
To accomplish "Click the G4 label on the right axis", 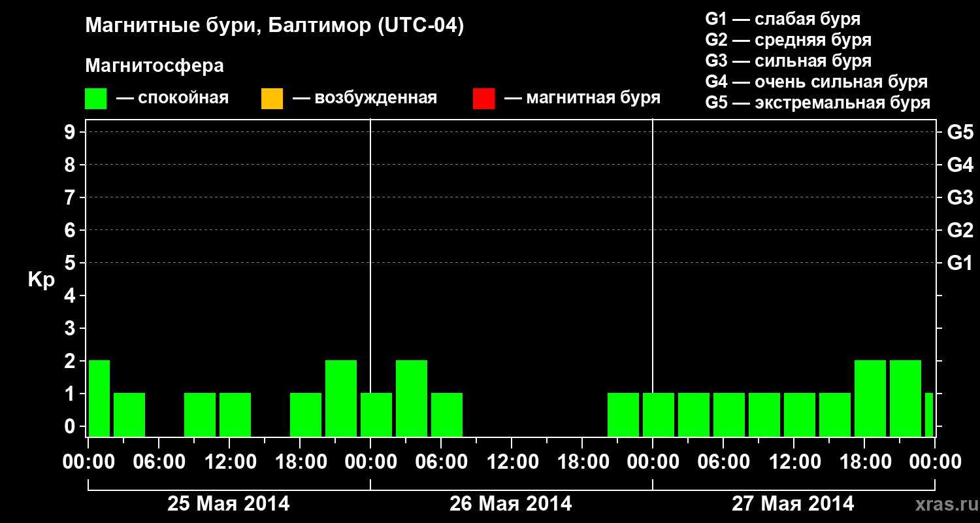I will point(960,165).
